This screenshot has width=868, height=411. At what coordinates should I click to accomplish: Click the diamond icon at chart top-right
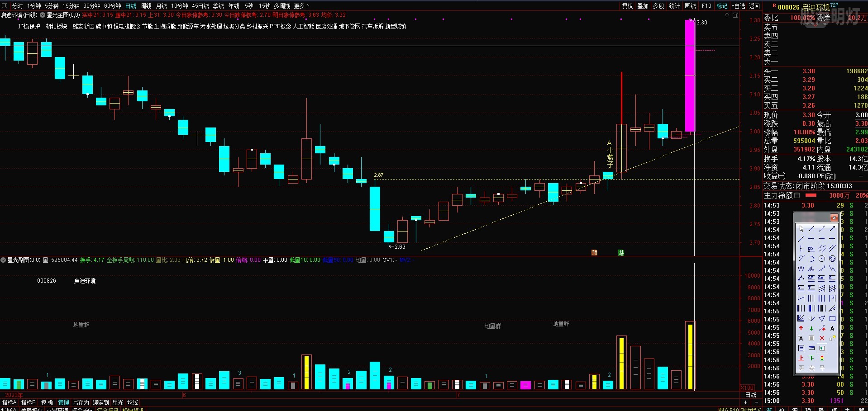727,15
